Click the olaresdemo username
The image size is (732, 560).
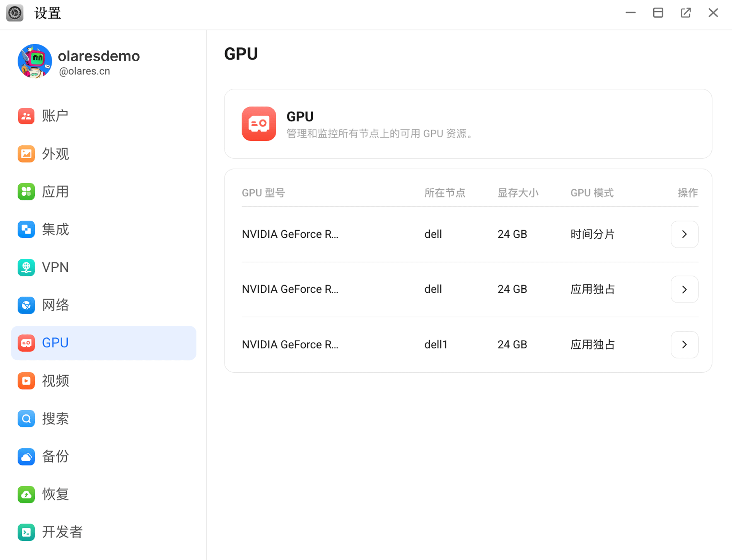point(99,56)
